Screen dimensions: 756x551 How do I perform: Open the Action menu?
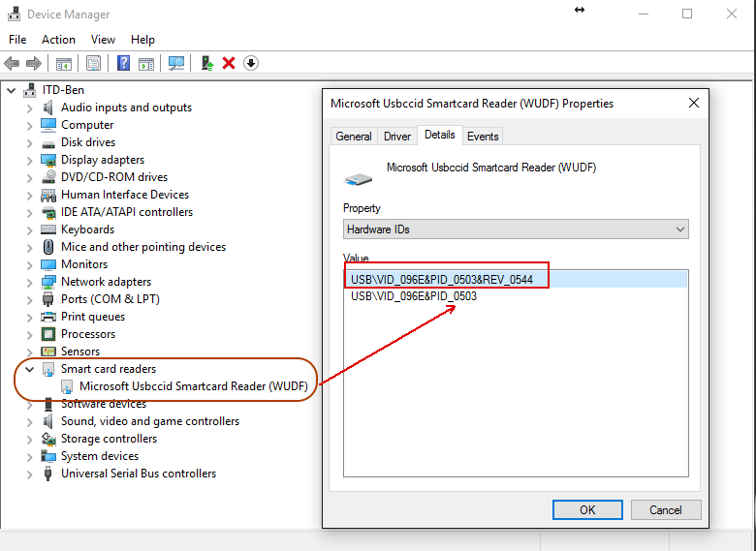(58, 40)
